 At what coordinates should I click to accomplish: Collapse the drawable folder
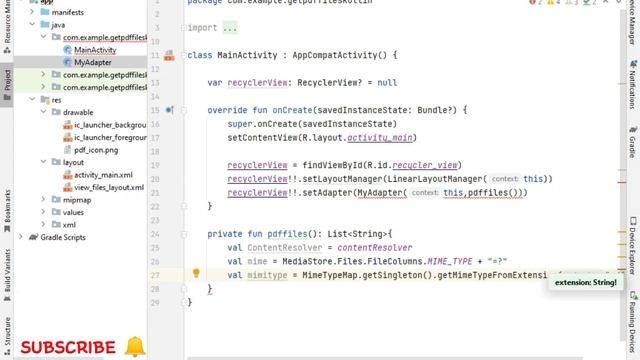(x=43, y=112)
